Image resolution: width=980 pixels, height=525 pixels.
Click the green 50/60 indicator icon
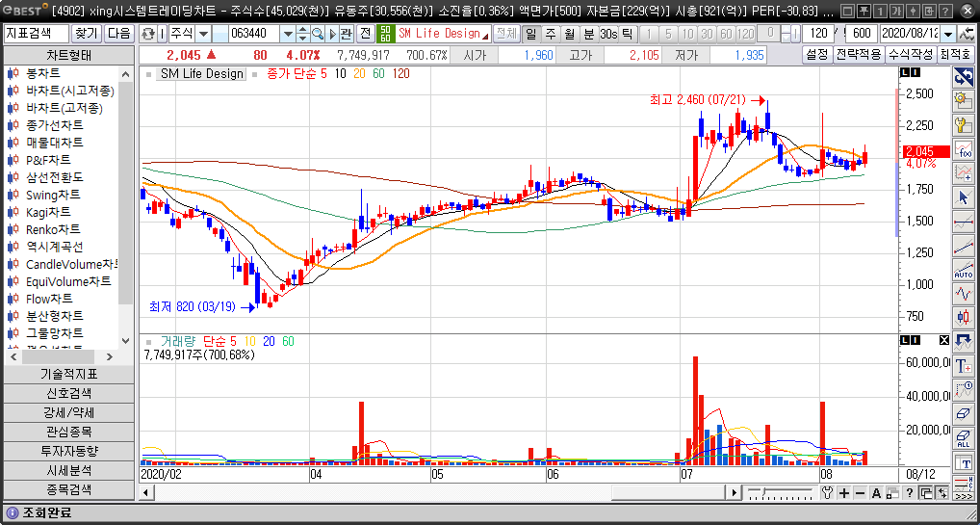pos(386,34)
